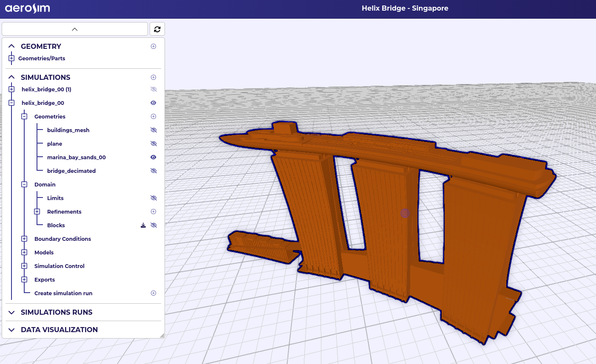Show the buildings_mesh geometry

[153, 130]
